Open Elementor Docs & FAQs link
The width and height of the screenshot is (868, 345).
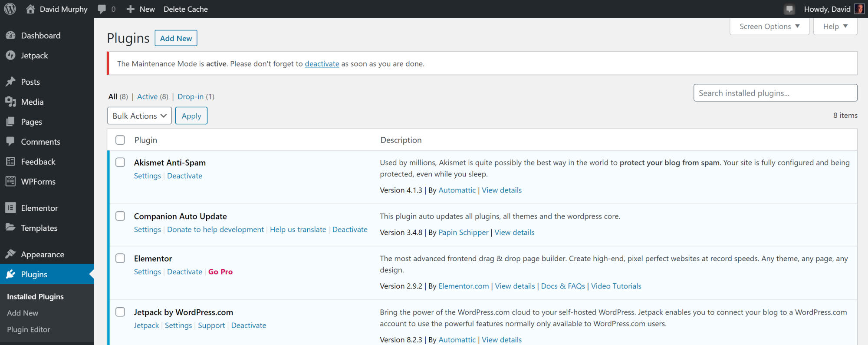(563, 286)
